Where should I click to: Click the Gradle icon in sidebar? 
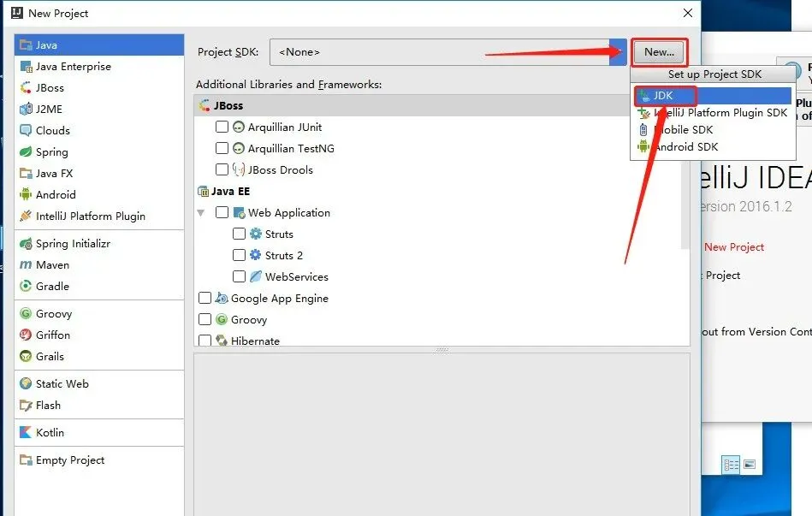pyautogui.click(x=26, y=286)
